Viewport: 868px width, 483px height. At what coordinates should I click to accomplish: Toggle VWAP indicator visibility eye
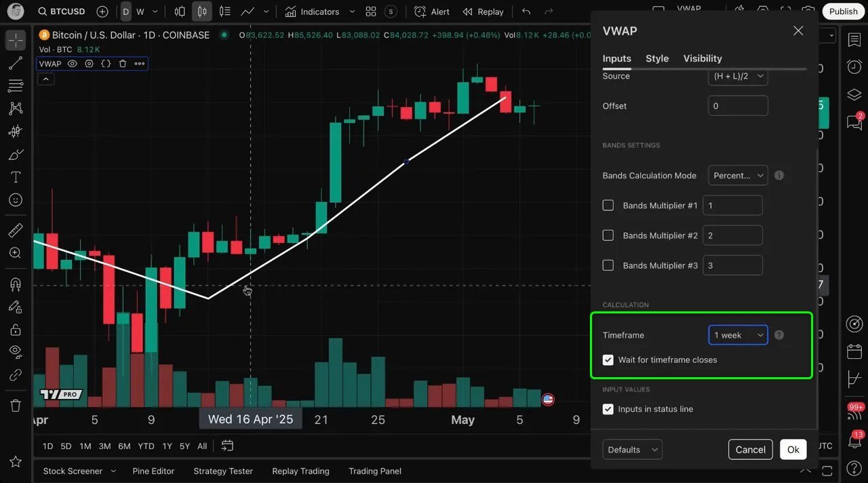click(x=72, y=64)
